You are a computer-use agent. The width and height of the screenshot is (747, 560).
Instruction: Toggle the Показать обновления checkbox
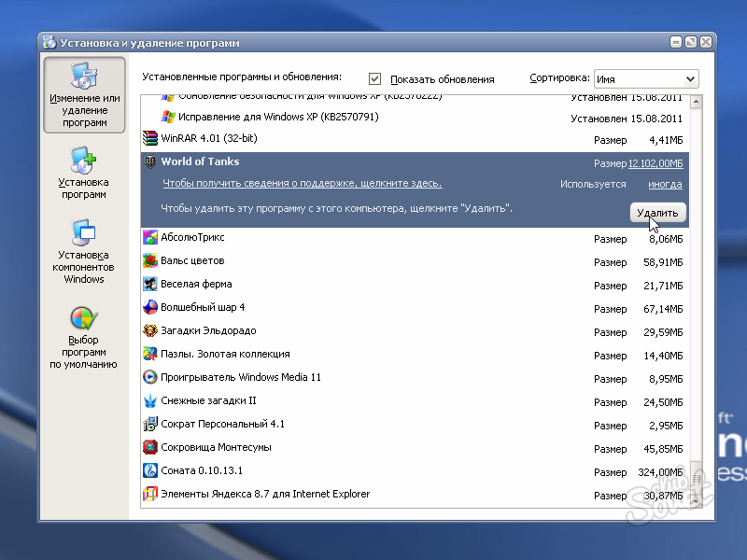tap(375, 79)
